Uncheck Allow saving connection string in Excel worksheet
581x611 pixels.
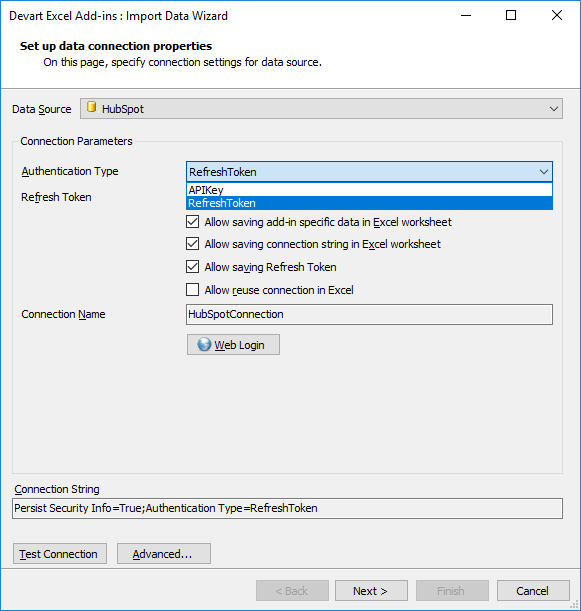tap(192, 244)
